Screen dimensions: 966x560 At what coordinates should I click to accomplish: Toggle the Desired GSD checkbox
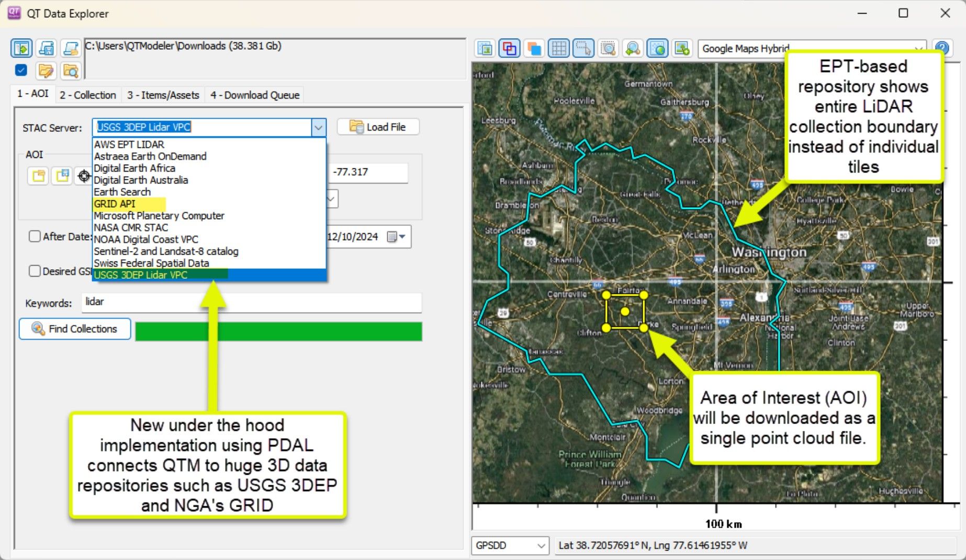pyautogui.click(x=35, y=271)
